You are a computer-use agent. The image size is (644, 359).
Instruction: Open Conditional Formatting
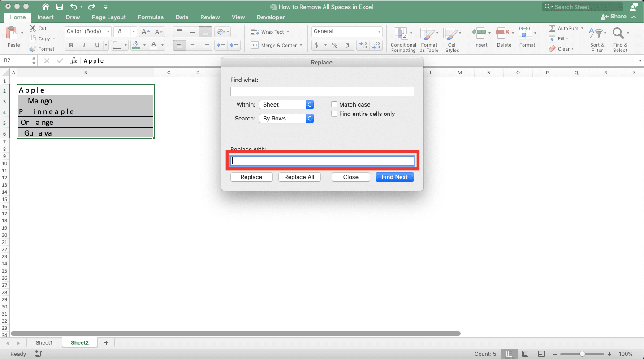403,40
